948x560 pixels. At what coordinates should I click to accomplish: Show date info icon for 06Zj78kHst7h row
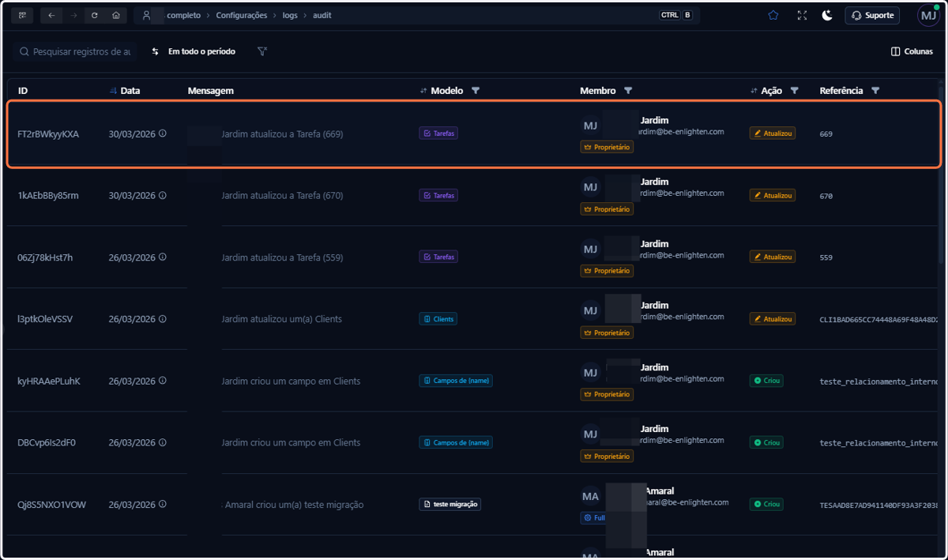click(x=163, y=257)
